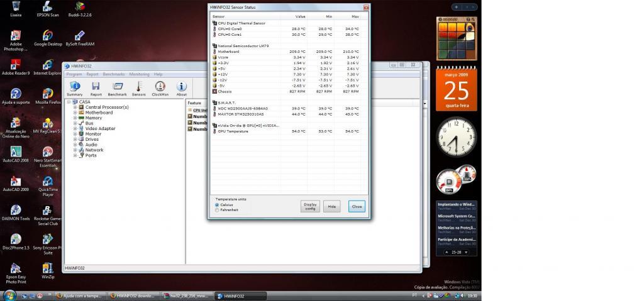
Task: Open the Implantando o Wind... feed headline
Action: tap(457, 205)
